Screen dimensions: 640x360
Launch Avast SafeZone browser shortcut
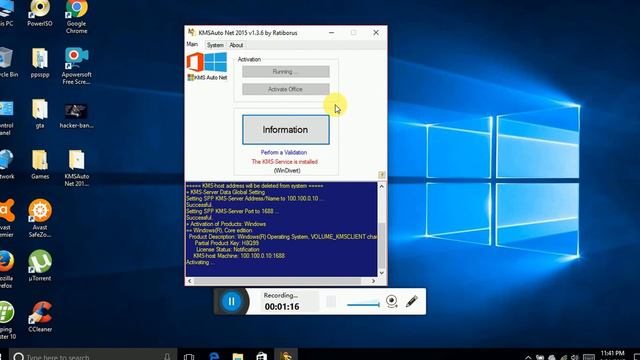40,218
